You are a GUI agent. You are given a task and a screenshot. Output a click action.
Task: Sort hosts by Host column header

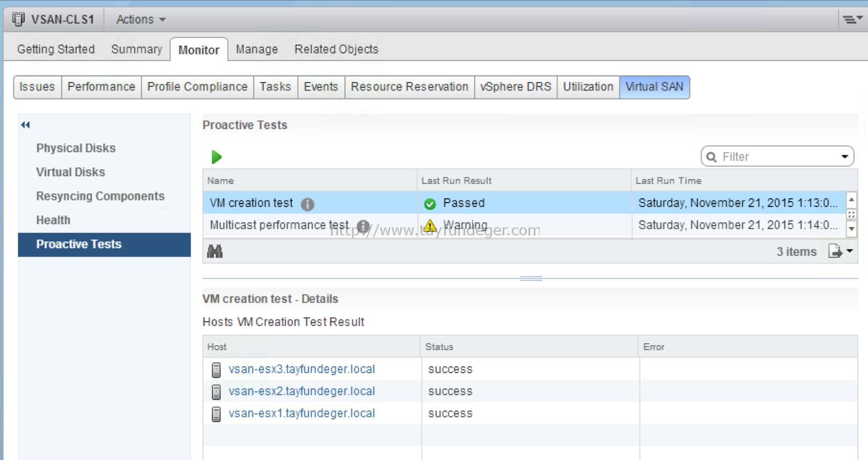(312, 347)
